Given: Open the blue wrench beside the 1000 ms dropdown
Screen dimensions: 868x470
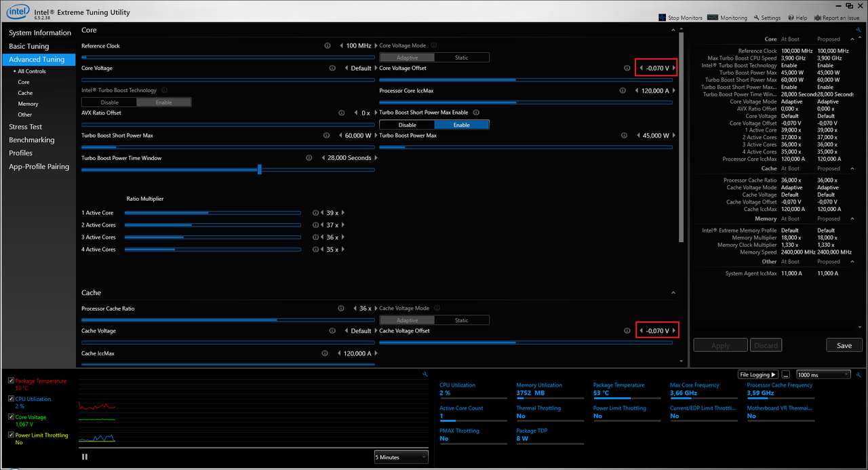Looking at the screenshot, I should (x=859, y=374).
